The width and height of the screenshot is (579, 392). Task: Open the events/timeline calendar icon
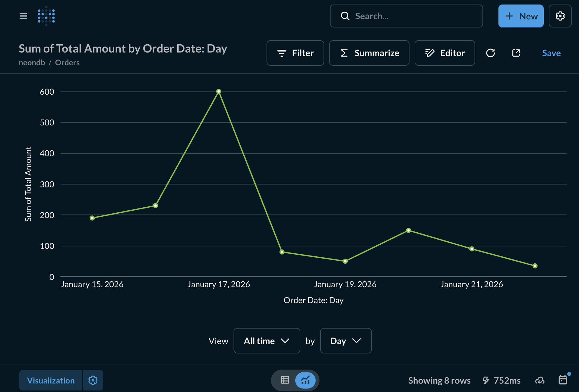(563, 380)
